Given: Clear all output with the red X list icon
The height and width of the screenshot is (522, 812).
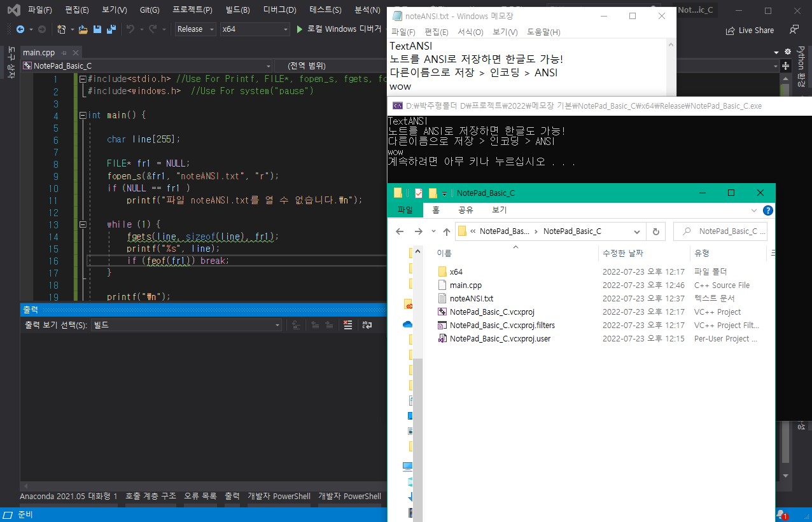Looking at the screenshot, I should coord(347,325).
